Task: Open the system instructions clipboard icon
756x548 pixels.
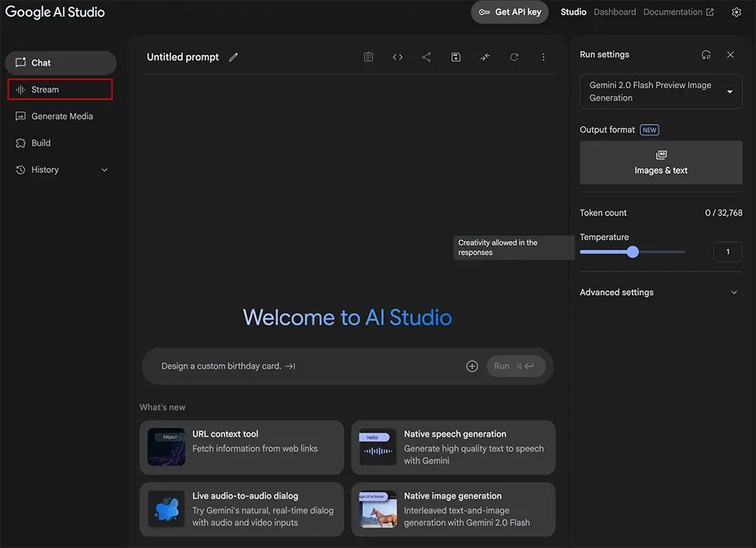Action: [x=368, y=57]
